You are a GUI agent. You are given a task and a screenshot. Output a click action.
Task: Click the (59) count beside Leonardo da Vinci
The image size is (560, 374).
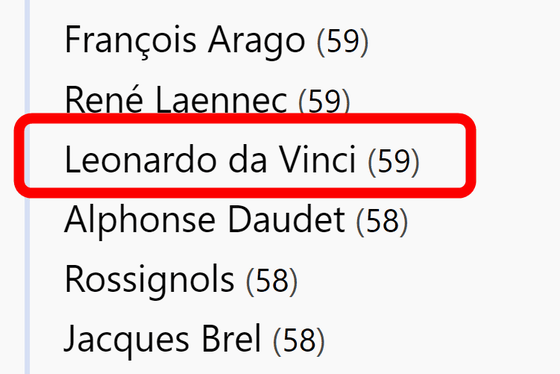click(393, 161)
